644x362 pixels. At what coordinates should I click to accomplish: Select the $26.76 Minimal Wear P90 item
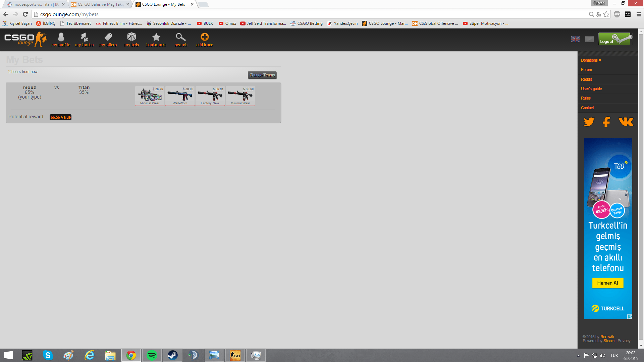[150, 96]
